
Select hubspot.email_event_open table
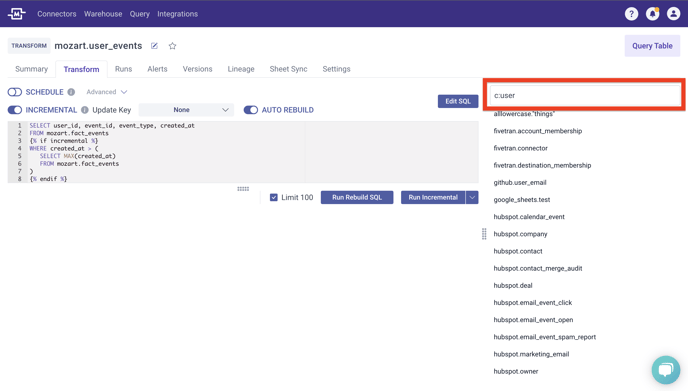(533, 319)
